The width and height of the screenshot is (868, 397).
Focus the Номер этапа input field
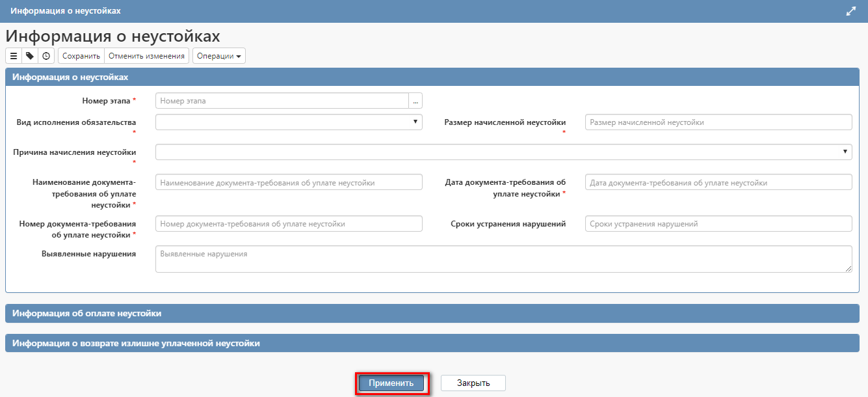[282, 101]
